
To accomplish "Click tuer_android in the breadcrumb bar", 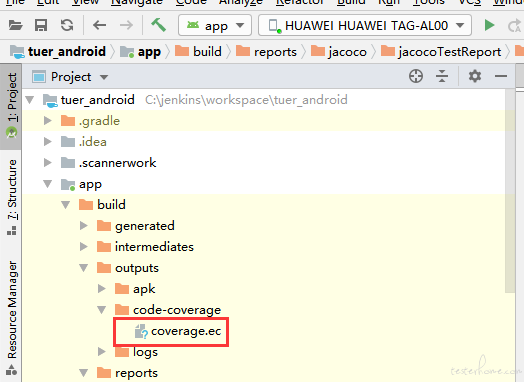I will click(58, 52).
